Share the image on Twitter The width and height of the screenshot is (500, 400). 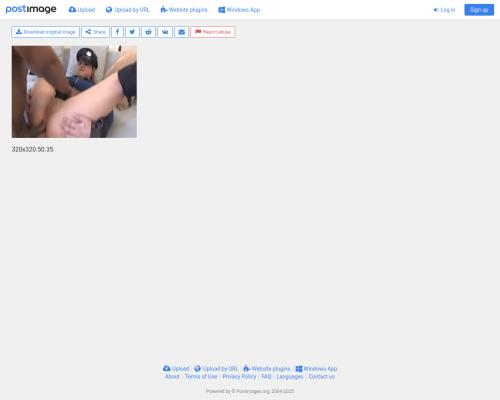pos(132,32)
